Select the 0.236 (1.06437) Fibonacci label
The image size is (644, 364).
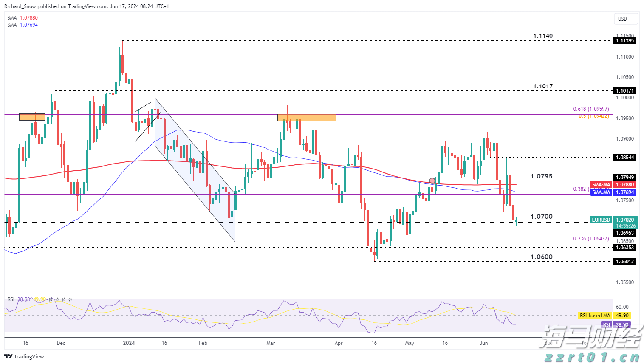point(591,239)
